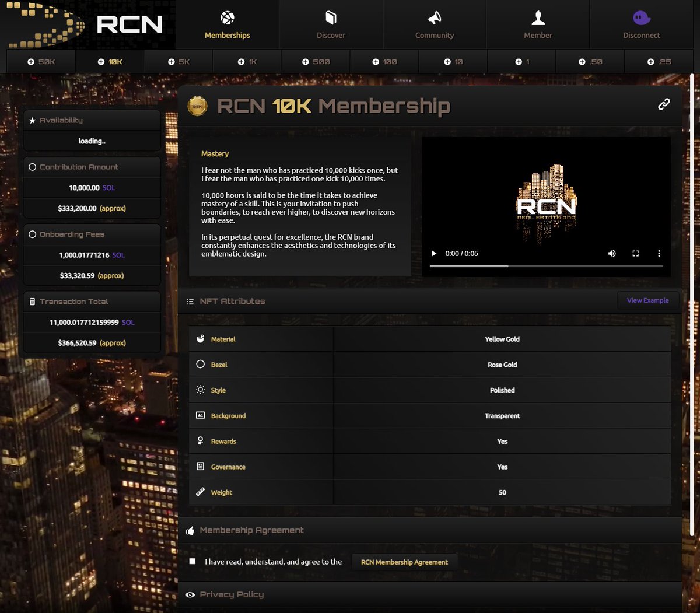Open the Memberships tab

[227, 24]
